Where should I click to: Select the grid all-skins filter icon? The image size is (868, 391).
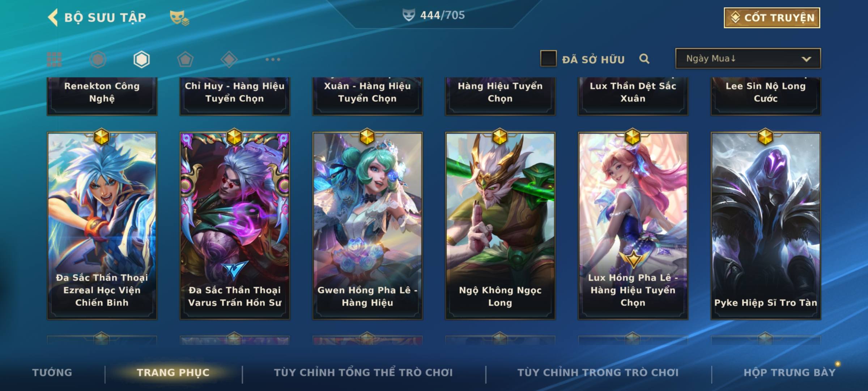click(54, 59)
